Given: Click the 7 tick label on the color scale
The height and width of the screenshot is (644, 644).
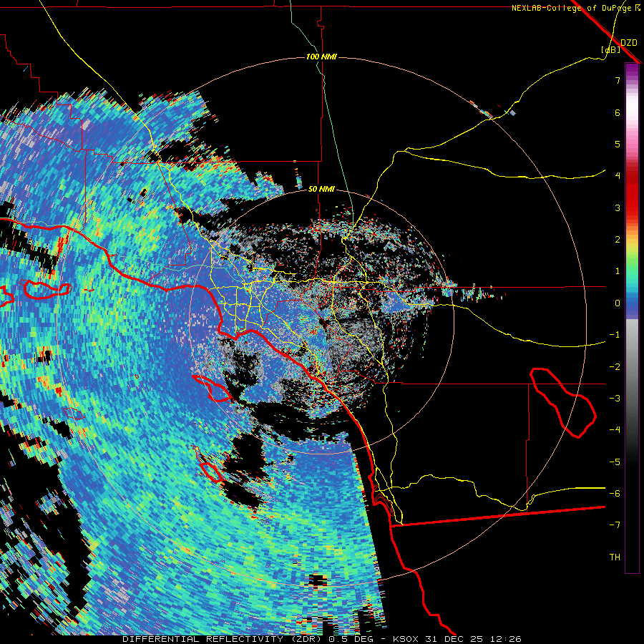Looking at the screenshot, I should [x=618, y=80].
